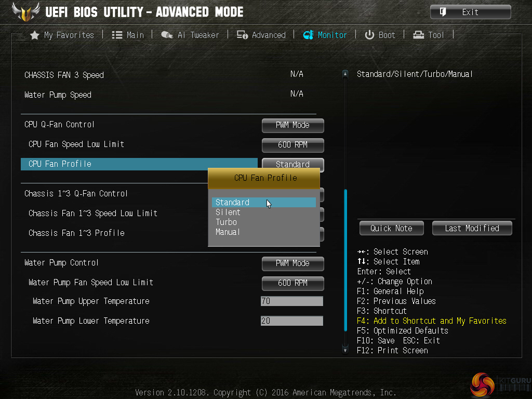Click the F12 Print Screen hint
This screenshot has height=399, width=532.
coord(392,350)
